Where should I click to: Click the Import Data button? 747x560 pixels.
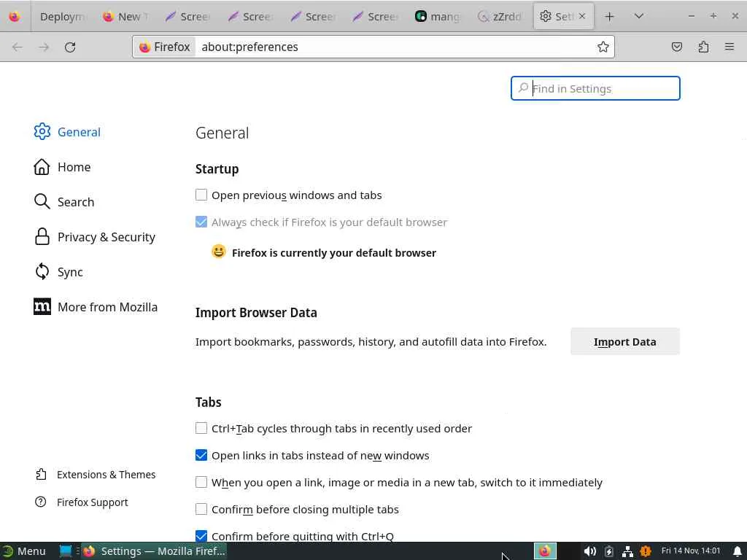(x=625, y=341)
